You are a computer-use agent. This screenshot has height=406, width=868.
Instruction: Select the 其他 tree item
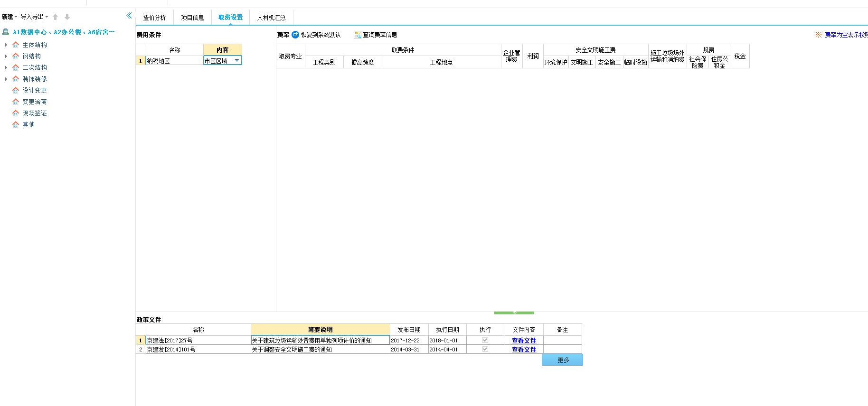pos(28,124)
